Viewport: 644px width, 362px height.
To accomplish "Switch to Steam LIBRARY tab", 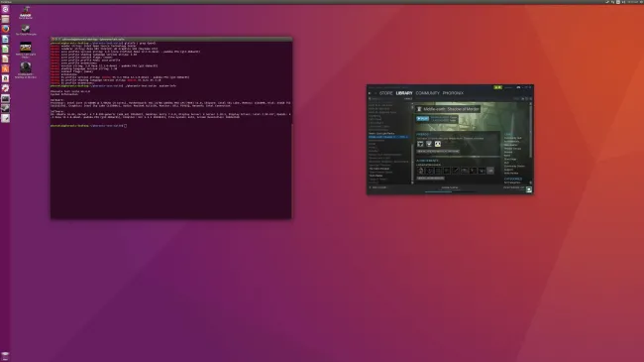I will (404, 93).
